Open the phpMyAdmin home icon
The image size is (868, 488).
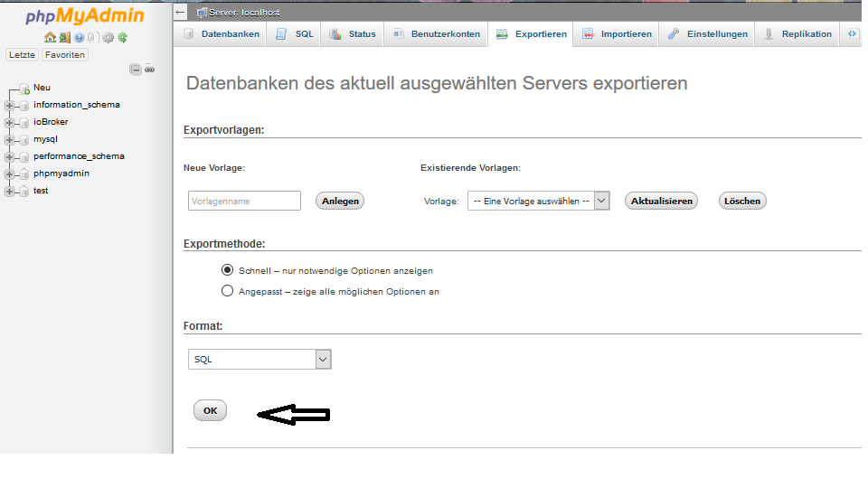pos(50,38)
